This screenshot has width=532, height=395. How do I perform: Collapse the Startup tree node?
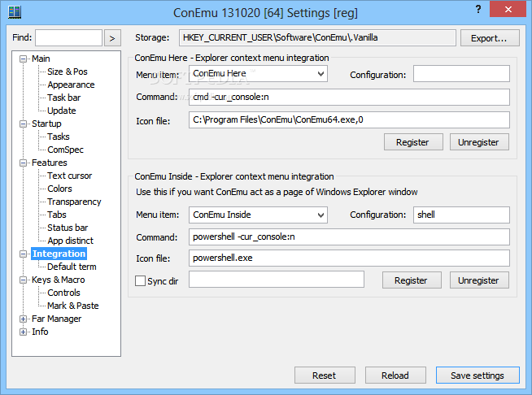(23, 124)
